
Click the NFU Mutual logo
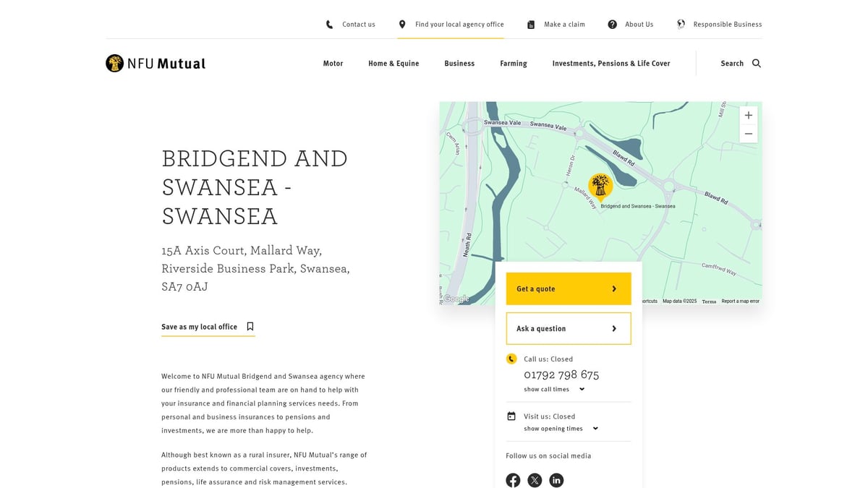(x=155, y=63)
